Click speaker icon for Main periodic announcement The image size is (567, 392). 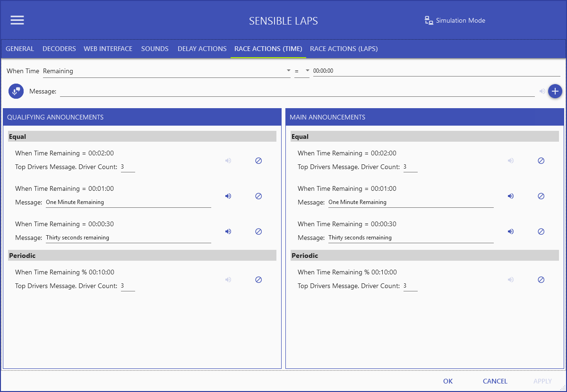511,280
